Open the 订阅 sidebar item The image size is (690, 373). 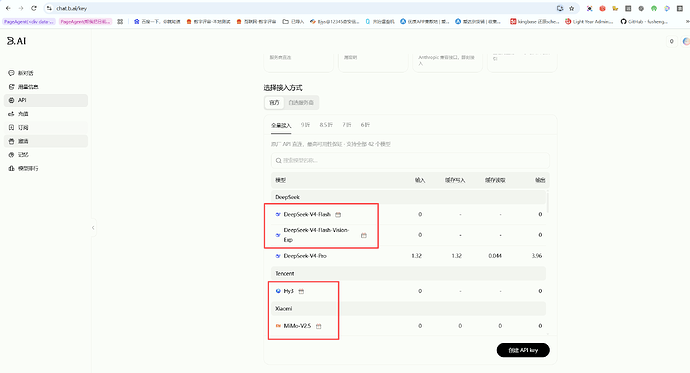(46, 128)
